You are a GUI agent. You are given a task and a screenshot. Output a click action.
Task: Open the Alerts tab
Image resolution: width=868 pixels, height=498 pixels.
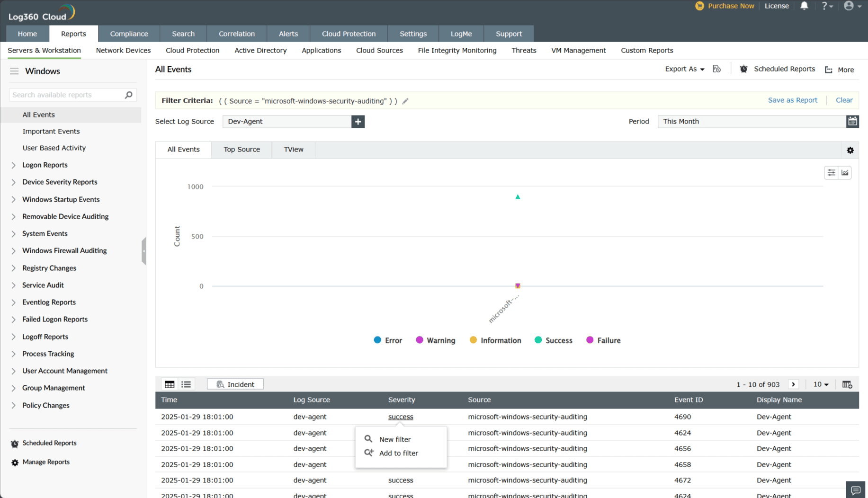288,34
